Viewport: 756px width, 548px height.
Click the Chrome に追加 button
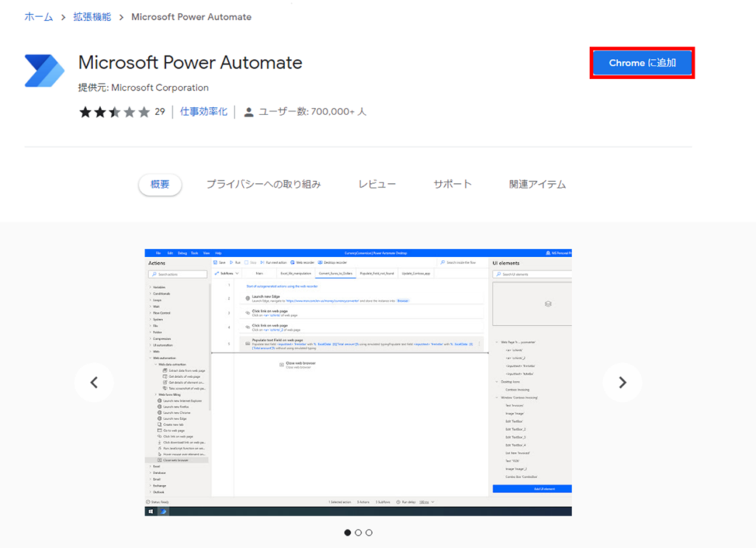[x=642, y=63]
